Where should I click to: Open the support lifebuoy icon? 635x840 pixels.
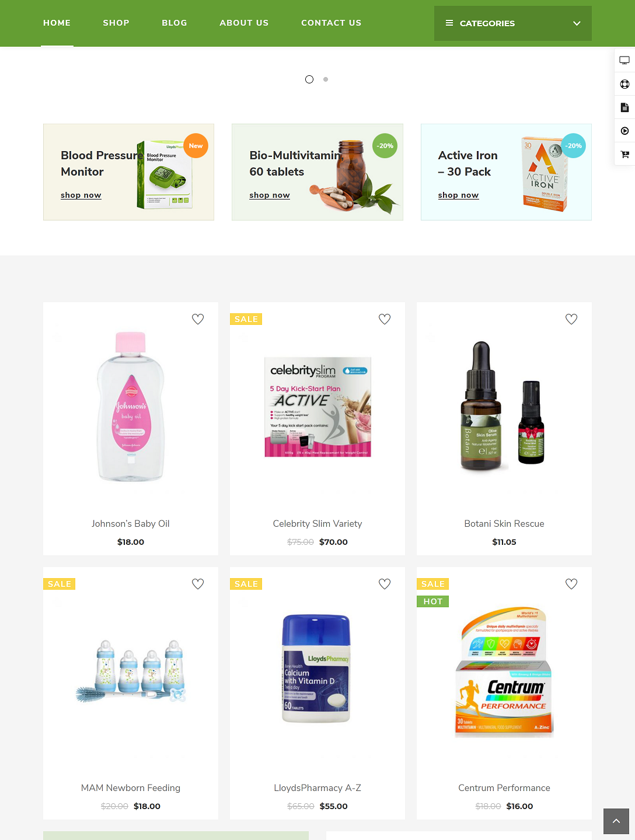click(624, 84)
